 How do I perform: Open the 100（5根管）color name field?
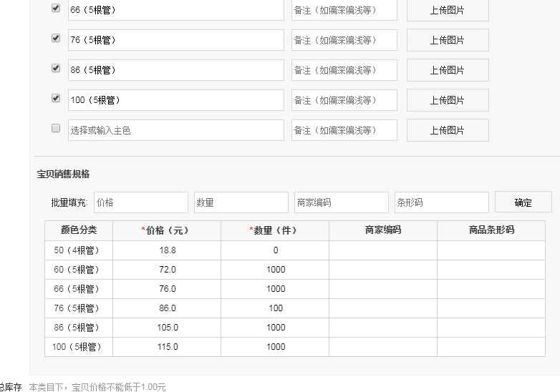click(x=175, y=100)
